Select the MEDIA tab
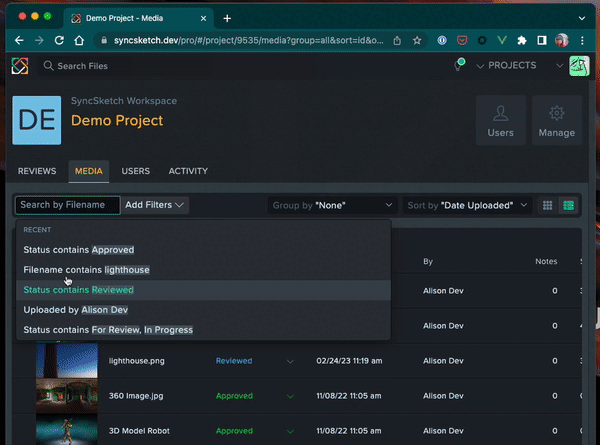Image resolution: width=600 pixels, height=445 pixels. [x=89, y=171]
